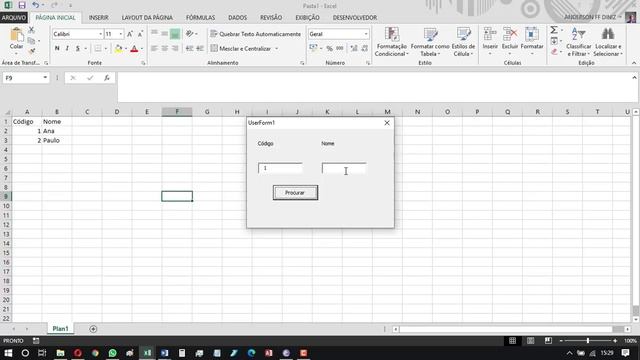The width and height of the screenshot is (640, 360).
Task: Toggle middle vertical alignment
Action: pyautogui.click(x=164, y=34)
